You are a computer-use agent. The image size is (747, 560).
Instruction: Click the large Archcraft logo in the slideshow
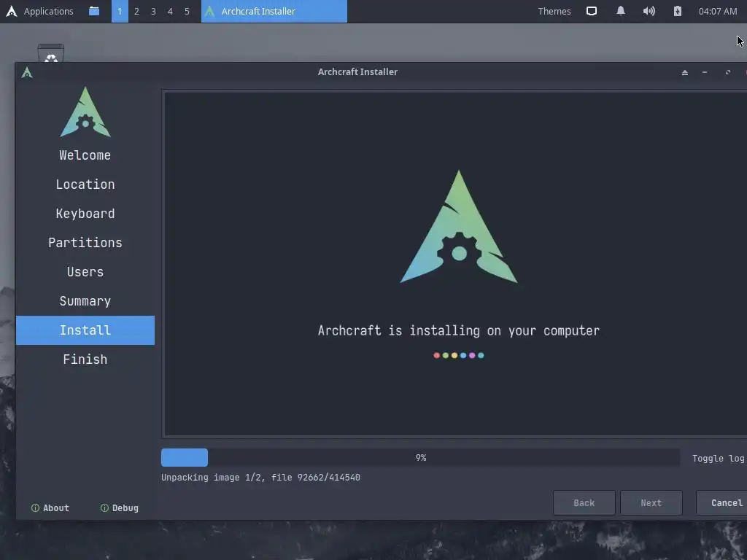(x=459, y=227)
